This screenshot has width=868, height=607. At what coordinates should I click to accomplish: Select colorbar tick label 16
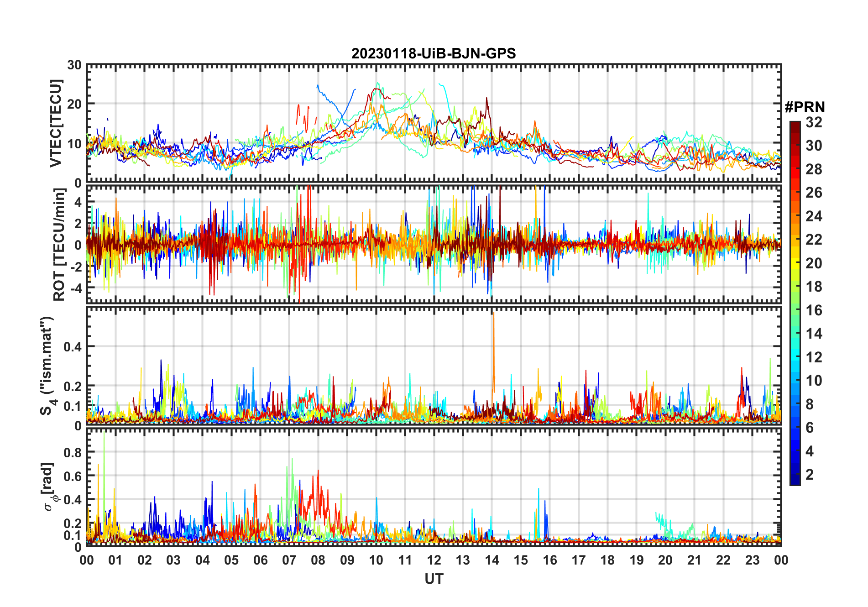(x=814, y=310)
